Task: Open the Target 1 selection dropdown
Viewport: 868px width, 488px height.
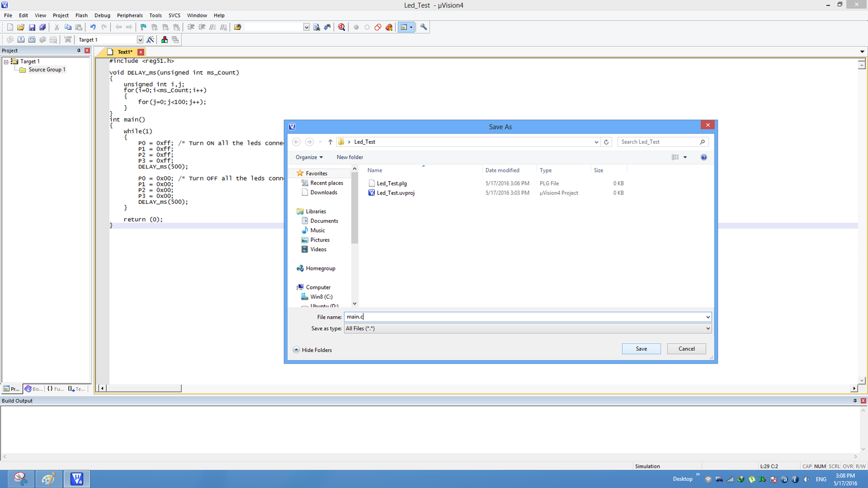Action: [140, 40]
